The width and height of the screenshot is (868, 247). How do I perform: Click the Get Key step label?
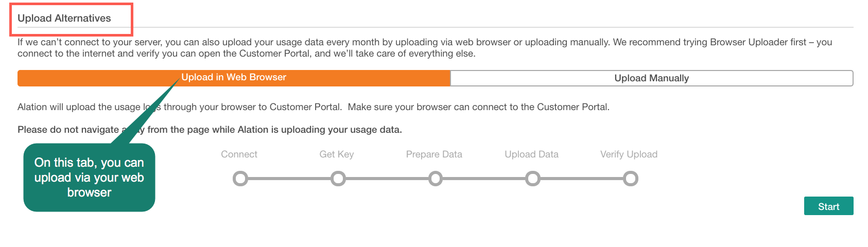click(337, 154)
